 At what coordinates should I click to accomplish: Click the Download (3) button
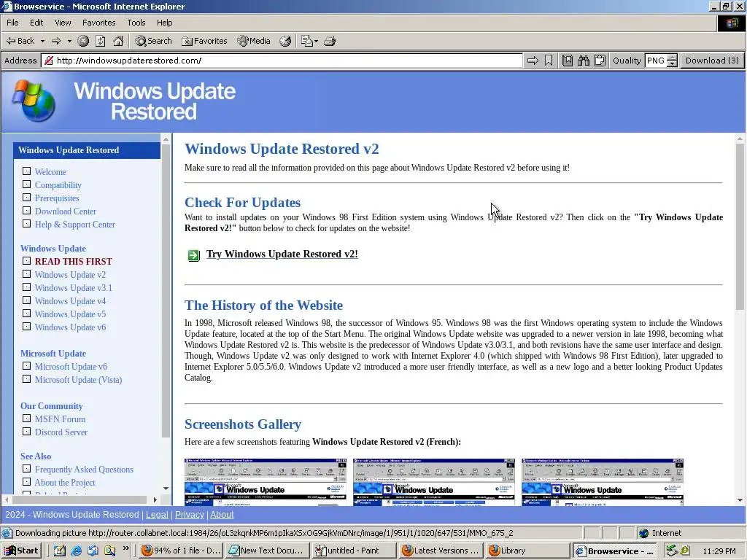pos(712,61)
